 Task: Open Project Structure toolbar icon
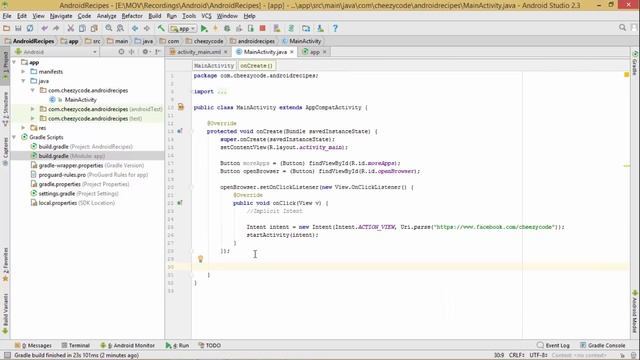point(306,29)
